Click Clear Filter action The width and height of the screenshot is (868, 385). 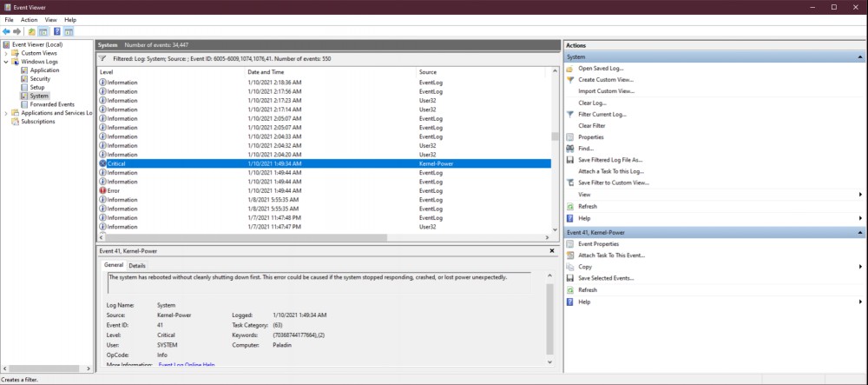[x=592, y=126]
